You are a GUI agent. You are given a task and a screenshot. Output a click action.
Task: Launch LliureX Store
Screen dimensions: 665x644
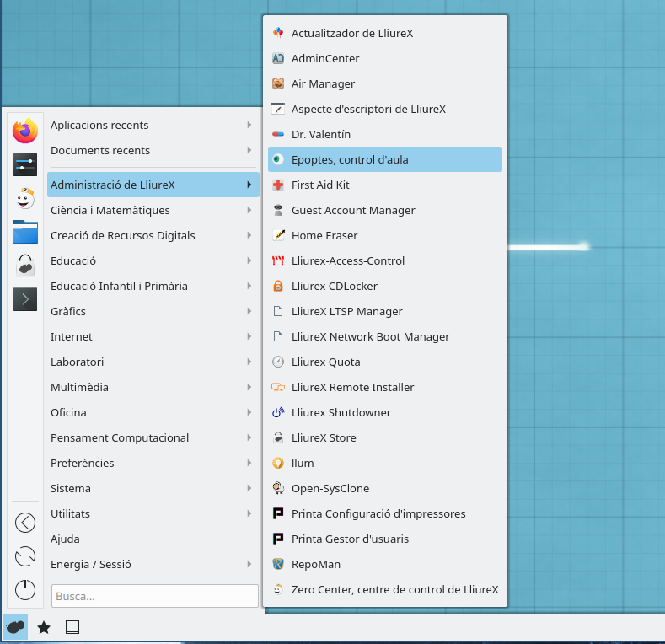click(324, 437)
